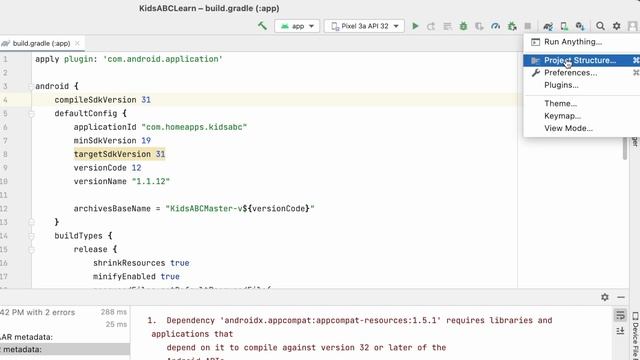Select Keymap... in the popup menu
640x360 pixels.
582,116
